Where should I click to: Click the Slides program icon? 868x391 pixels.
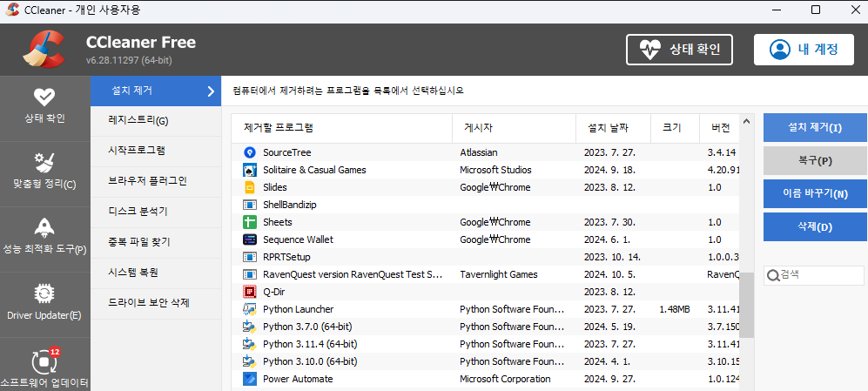[x=250, y=187]
